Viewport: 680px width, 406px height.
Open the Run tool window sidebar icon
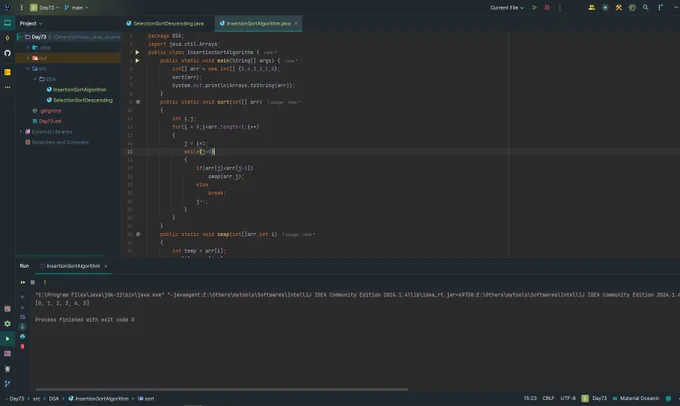[x=7, y=339]
